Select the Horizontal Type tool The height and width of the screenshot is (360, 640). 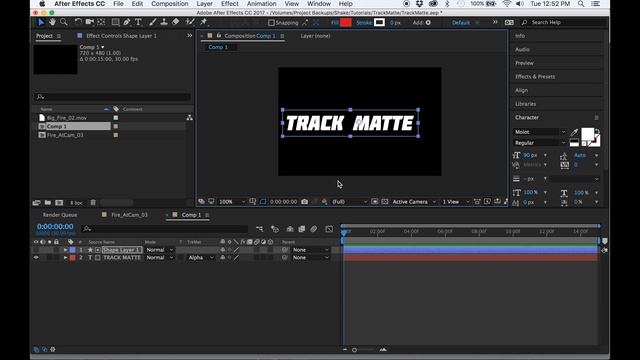[138, 22]
